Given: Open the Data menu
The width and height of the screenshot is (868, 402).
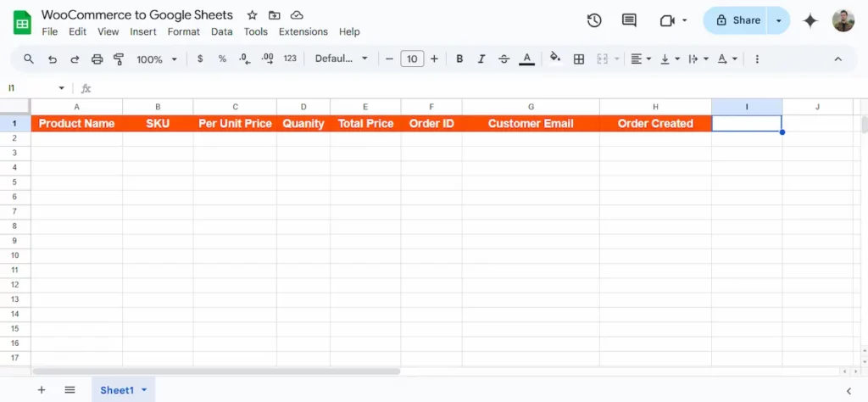Looking at the screenshot, I should pos(221,31).
